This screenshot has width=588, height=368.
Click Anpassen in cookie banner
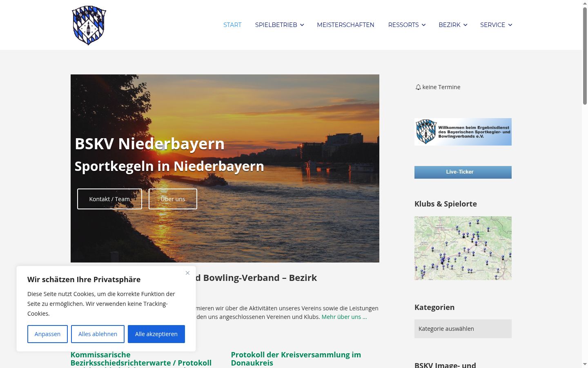coord(47,334)
